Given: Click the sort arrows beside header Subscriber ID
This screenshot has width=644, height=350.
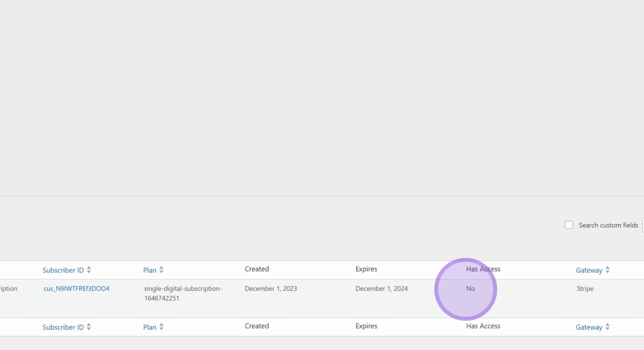Looking at the screenshot, I should pyautogui.click(x=89, y=270).
